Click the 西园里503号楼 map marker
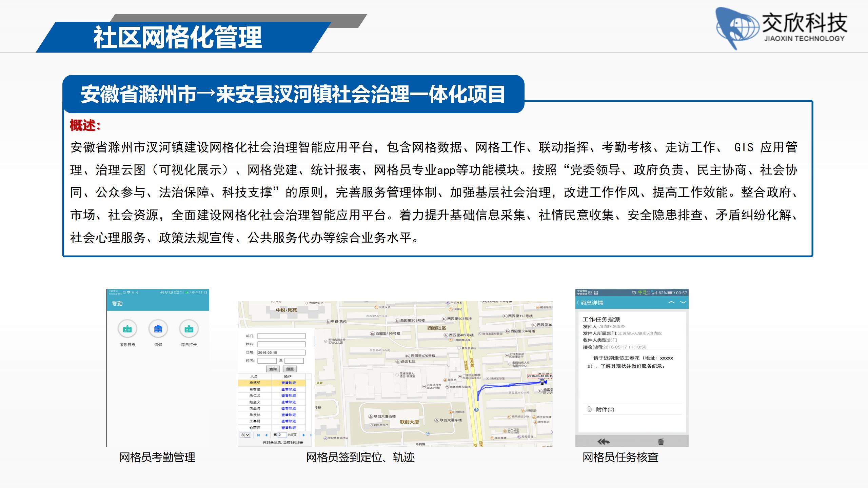This screenshot has height=488, width=868. tap(444, 319)
